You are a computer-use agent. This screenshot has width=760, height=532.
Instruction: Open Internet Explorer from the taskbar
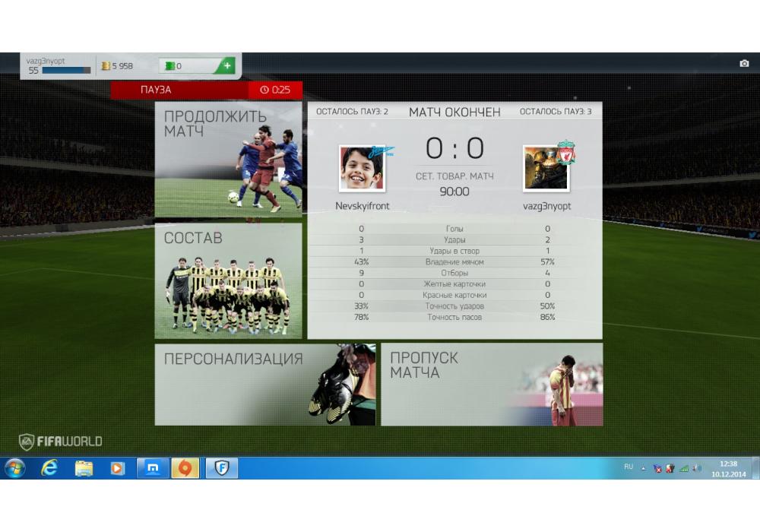tap(50, 468)
